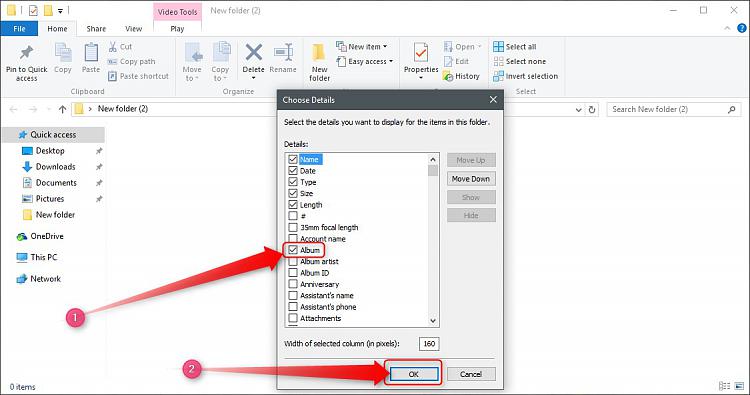Open the Delete dropdown arrow

254,77
